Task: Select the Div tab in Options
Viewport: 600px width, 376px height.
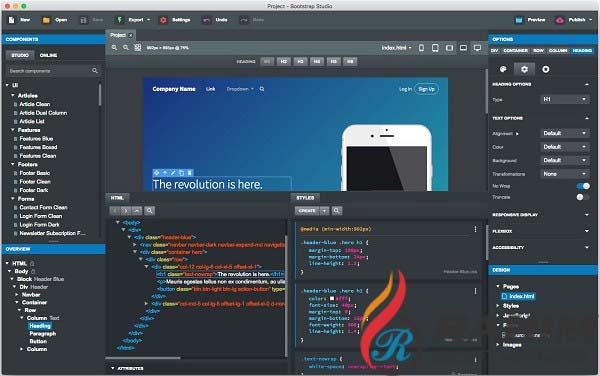Action: tap(494, 50)
